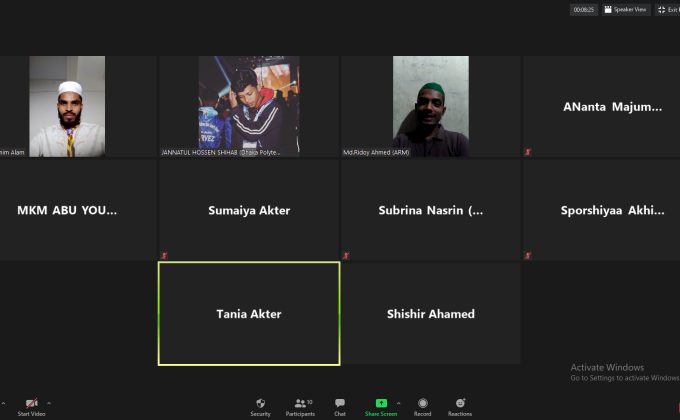Click the Md.Ridoy Ahmed (ARM) name label
The height and width of the screenshot is (420, 680).
tap(376, 152)
